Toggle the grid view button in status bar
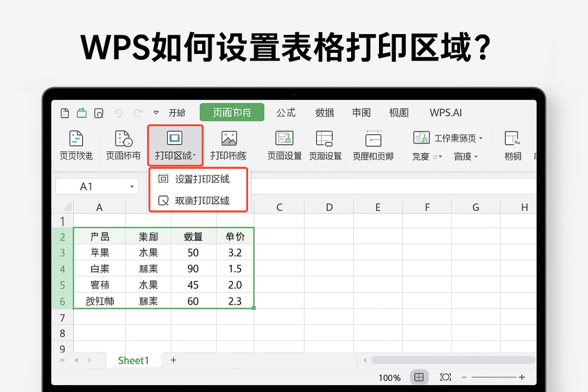Screen dimensions: 588x392 [419, 377]
